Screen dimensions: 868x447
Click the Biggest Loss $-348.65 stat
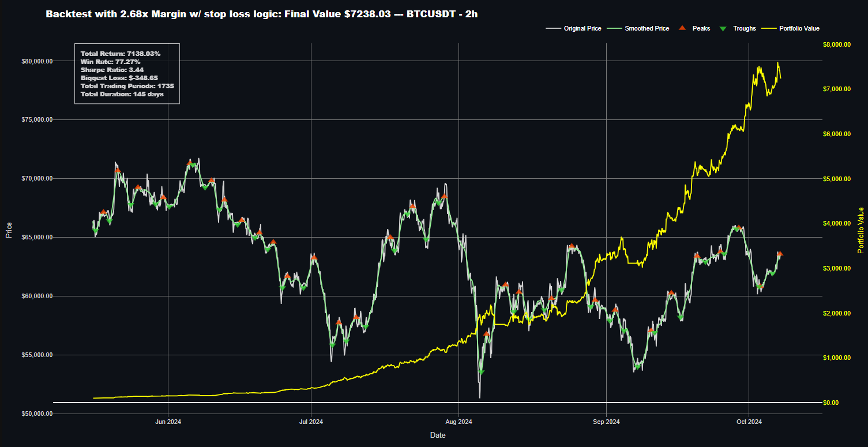tap(119, 78)
